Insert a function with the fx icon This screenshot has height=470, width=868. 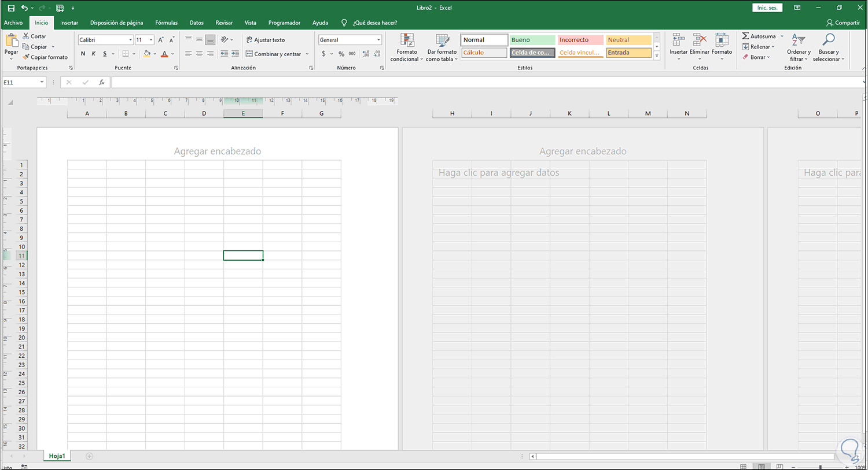coord(102,83)
